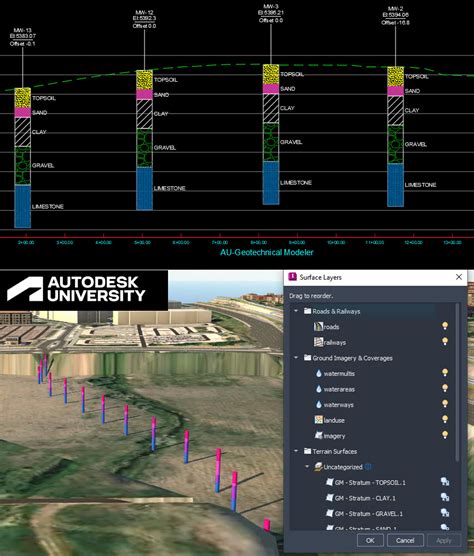Image resolution: width=474 pixels, height=556 pixels.
Task: Click the GRAVEL label beside MW-12 borehole
Action: coord(165,148)
